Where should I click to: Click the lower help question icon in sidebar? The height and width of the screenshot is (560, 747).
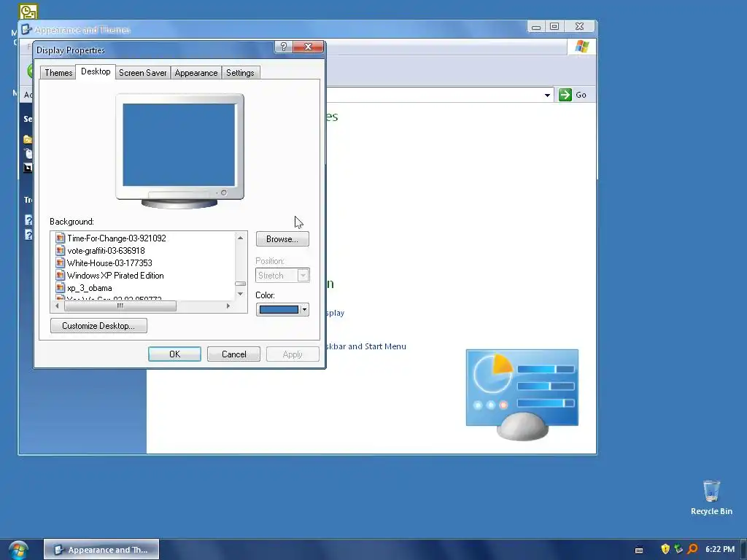coord(28,235)
